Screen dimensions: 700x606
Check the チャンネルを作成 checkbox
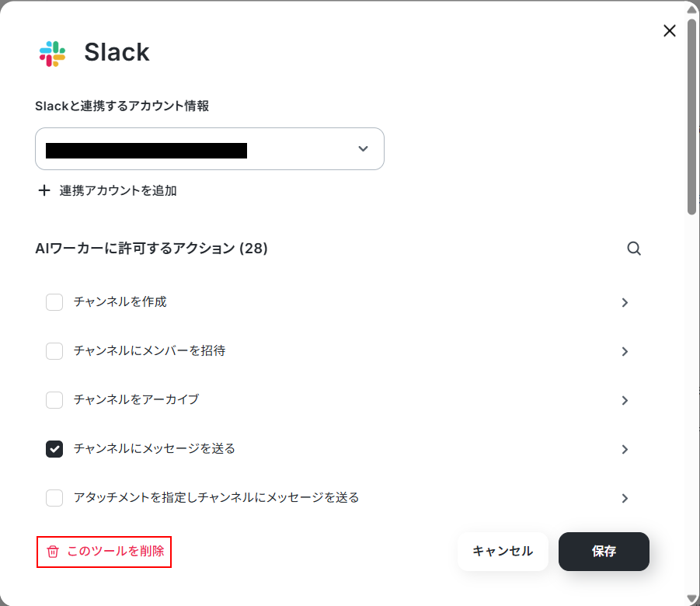tap(54, 302)
